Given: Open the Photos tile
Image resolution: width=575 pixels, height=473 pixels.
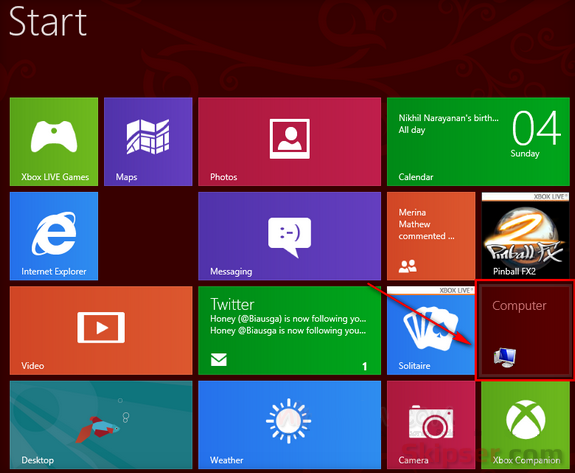Looking at the screenshot, I should (x=289, y=142).
